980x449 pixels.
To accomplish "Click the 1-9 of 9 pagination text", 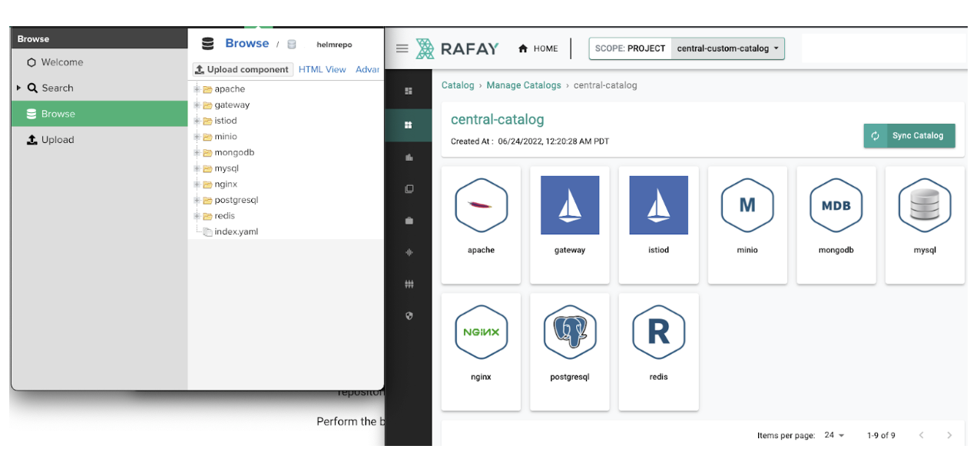I will (881, 435).
